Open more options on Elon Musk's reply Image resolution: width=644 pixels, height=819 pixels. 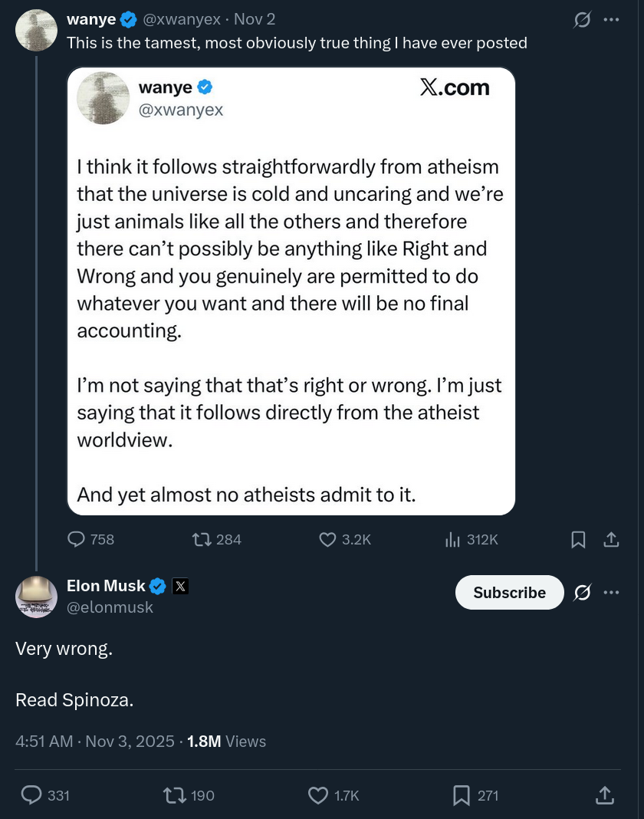coord(611,593)
